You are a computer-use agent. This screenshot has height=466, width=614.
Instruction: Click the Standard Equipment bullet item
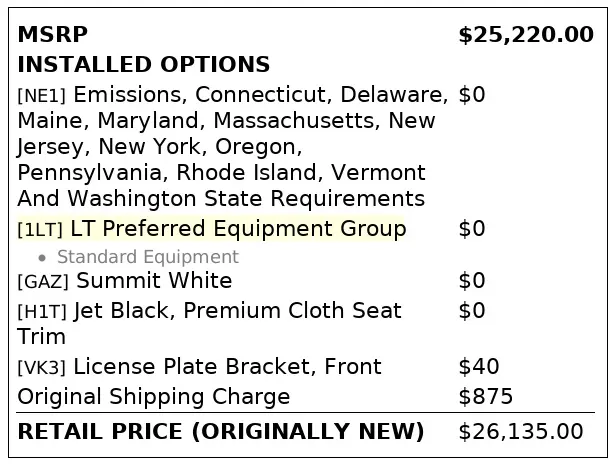(148, 257)
